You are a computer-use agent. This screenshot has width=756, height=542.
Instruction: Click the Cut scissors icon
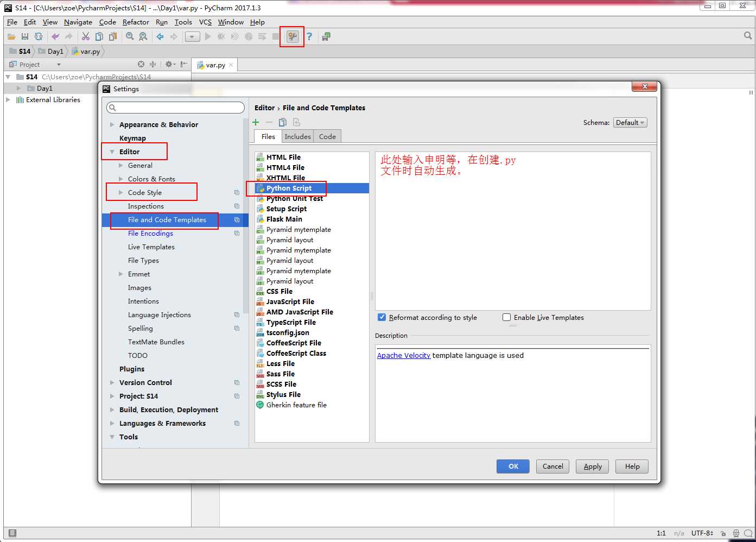point(86,36)
